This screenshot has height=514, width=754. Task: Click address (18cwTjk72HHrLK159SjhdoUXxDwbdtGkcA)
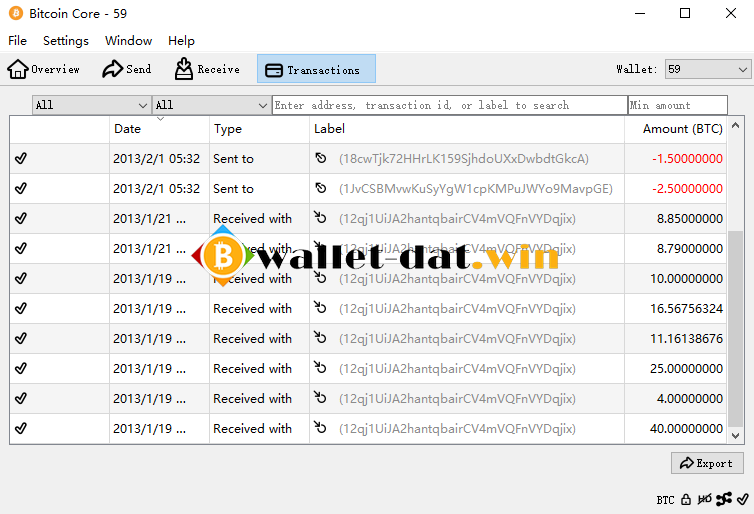coord(464,159)
